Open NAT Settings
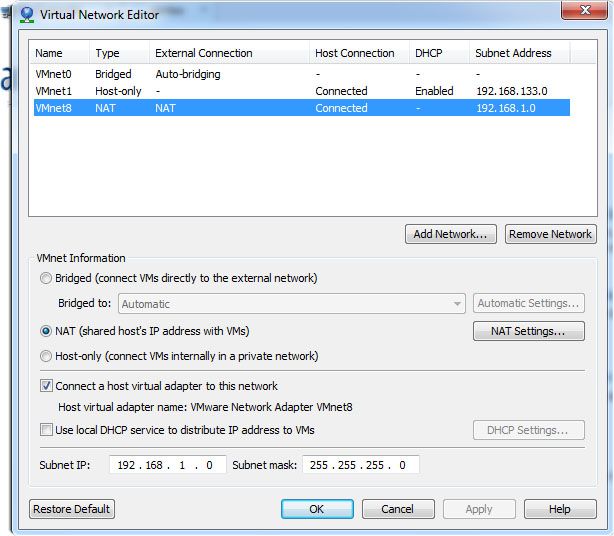This screenshot has width=614, height=536. click(x=529, y=331)
